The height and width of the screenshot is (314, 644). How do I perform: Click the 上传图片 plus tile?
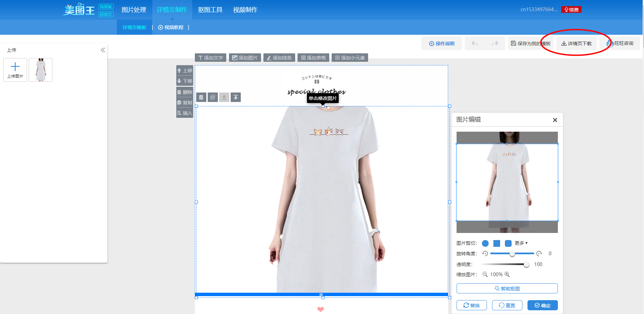(15, 70)
